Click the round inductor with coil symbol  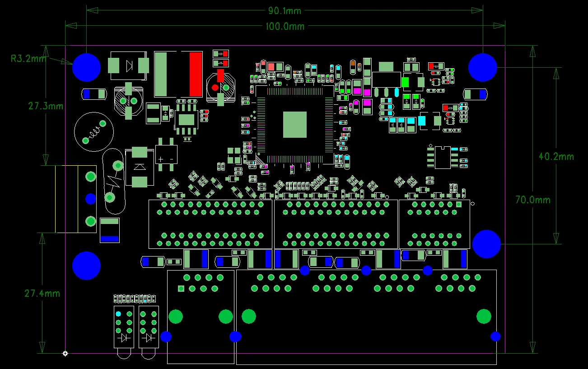93,131
